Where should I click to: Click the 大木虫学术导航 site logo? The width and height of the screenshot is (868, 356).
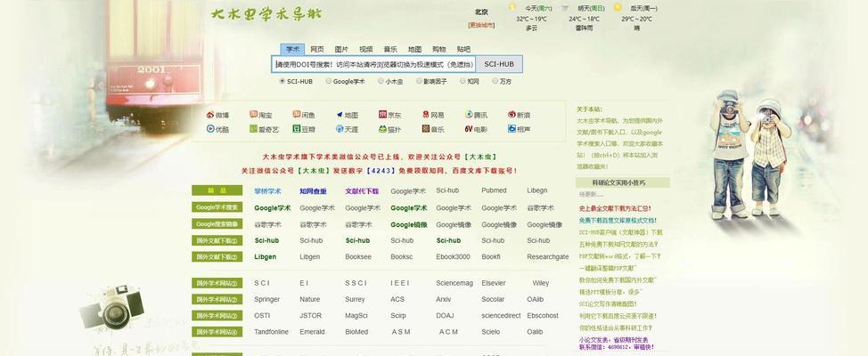(266, 14)
